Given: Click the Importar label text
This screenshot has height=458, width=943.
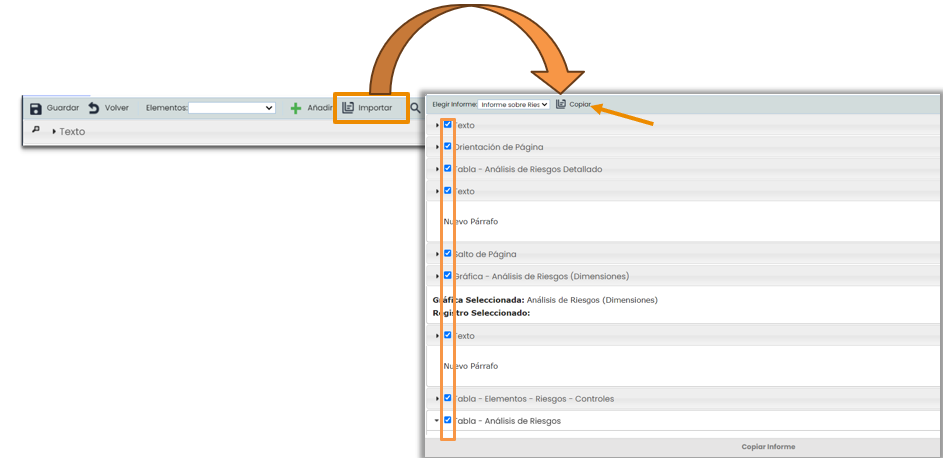Looking at the screenshot, I should tap(375, 108).
